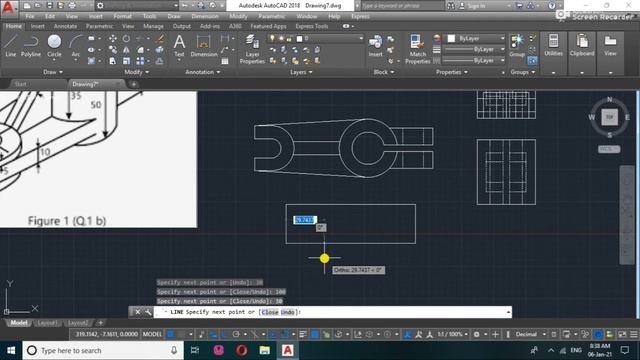
Task: Open the Start file tab
Action: [20, 84]
